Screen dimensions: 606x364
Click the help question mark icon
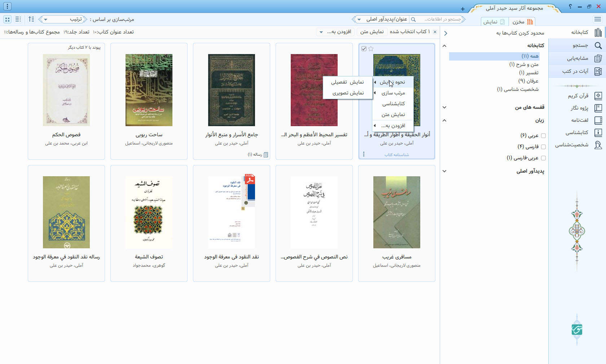pos(570,6)
